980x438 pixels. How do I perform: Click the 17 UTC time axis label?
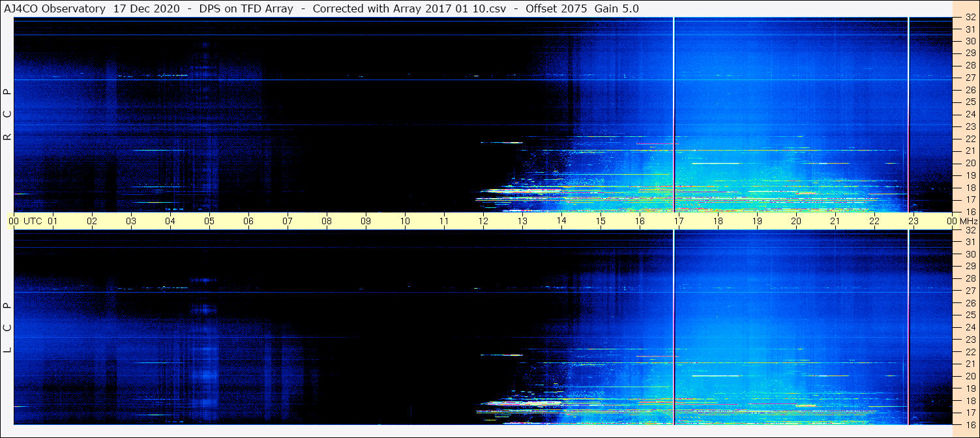[x=679, y=221]
